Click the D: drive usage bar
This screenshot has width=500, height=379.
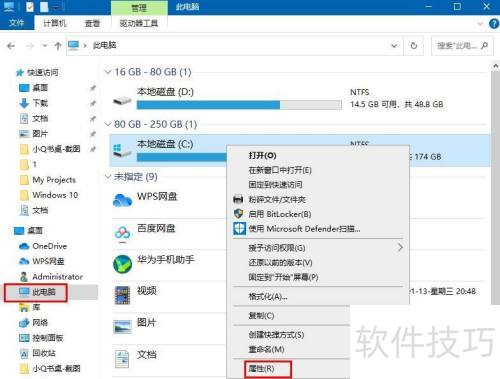coord(239,105)
